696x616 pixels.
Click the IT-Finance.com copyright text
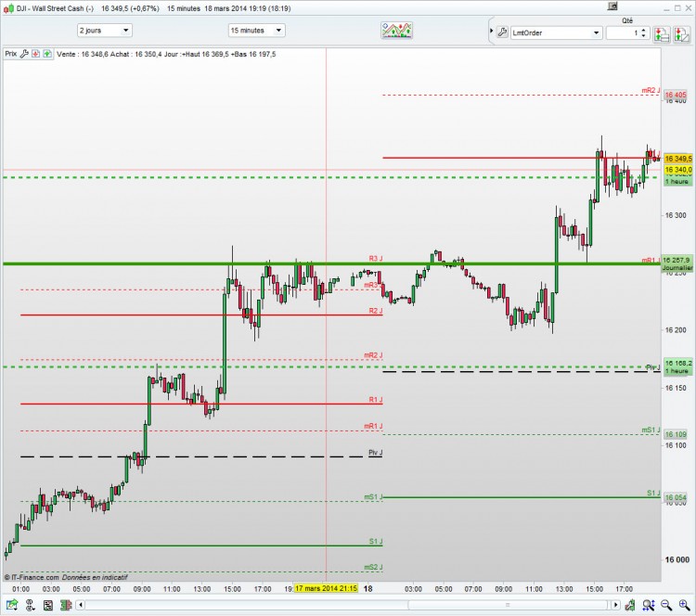[32, 577]
